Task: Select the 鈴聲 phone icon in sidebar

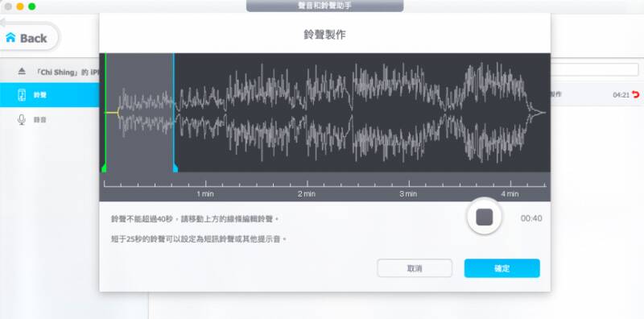Action: coord(22,94)
